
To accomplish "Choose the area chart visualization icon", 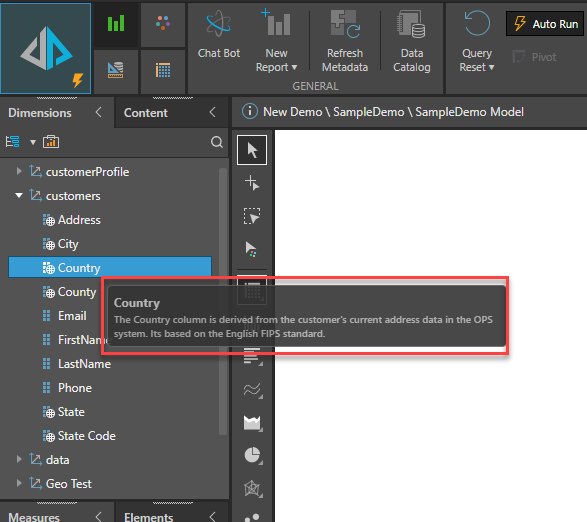I will coord(253,423).
